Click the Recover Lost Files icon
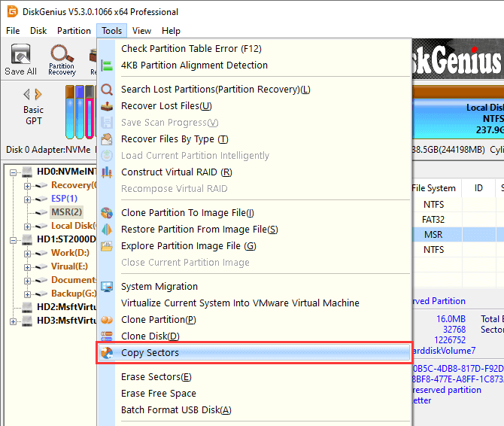Image resolution: width=504 pixels, height=426 pixels. point(107,106)
